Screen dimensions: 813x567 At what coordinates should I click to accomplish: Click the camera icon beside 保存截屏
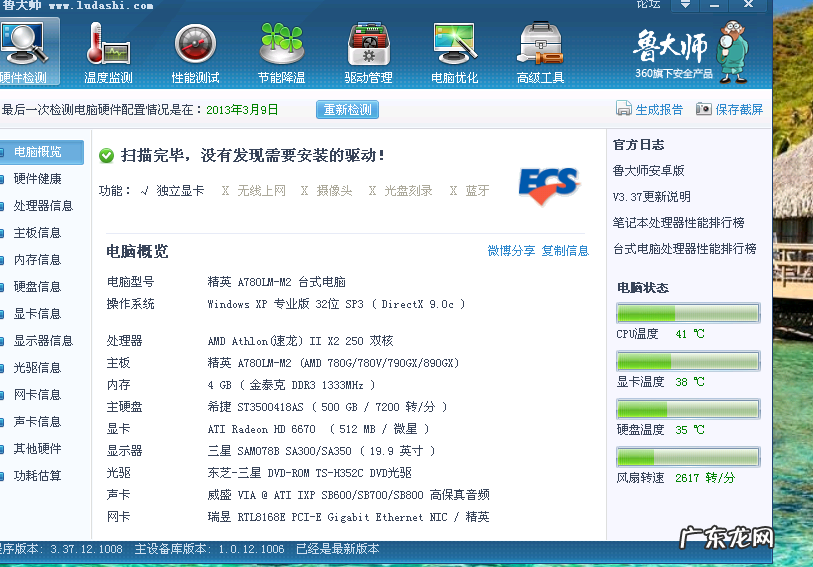click(704, 109)
